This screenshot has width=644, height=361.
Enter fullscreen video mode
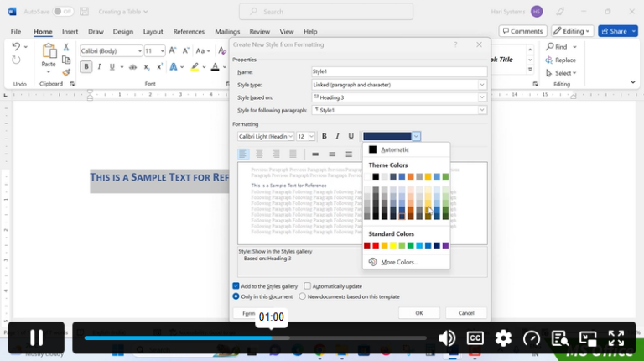[x=616, y=338]
